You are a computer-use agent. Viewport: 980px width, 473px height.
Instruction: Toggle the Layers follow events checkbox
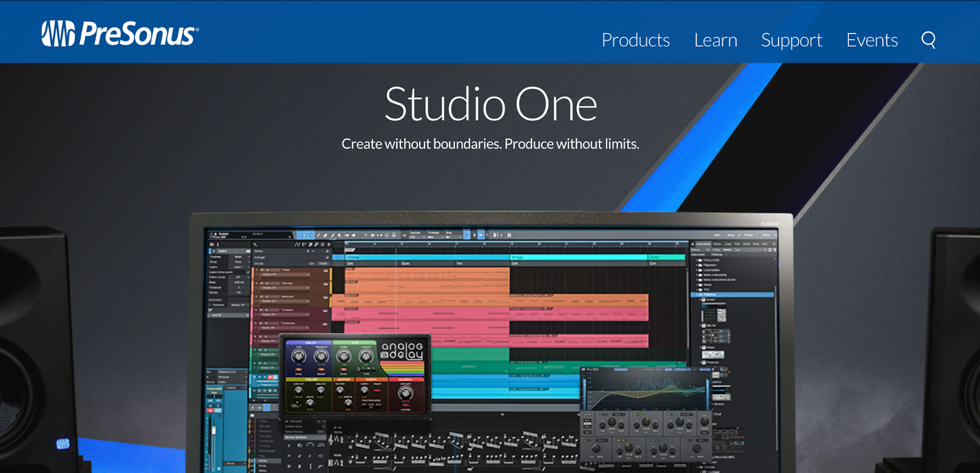click(247, 272)
